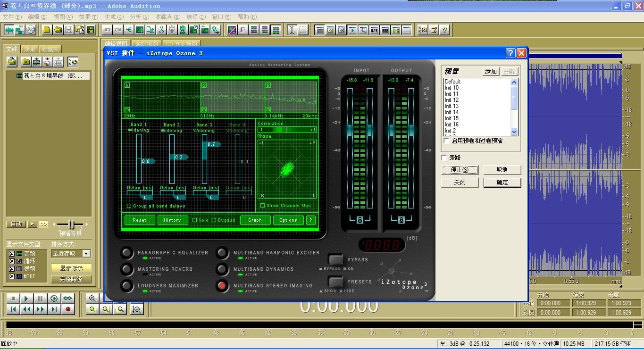This screenshot has height=349, width=644.
Task: Click the 0:15 time display toolbar icon
Action: (x=374, y=30)
